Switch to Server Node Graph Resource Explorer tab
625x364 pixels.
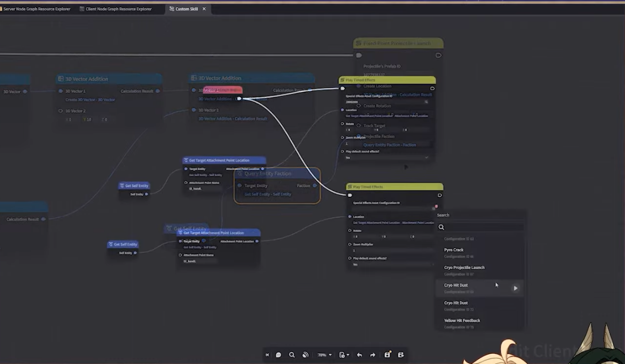tap(36, 9)
